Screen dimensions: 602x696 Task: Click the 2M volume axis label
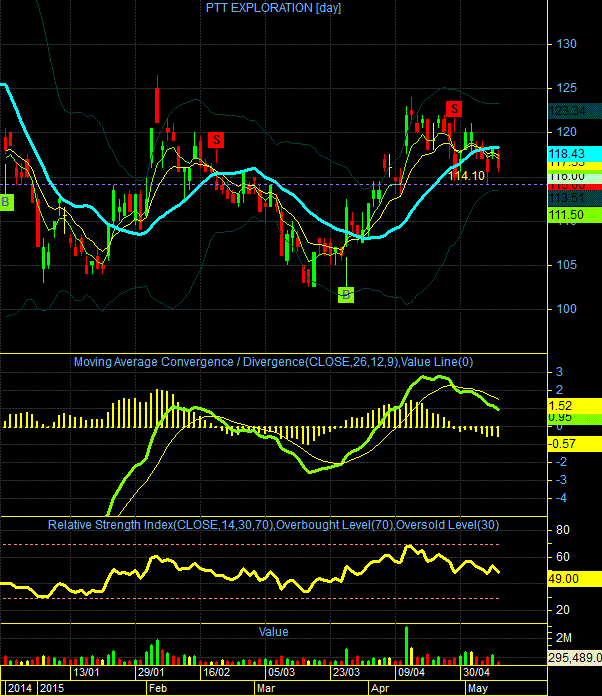(564, 638)
